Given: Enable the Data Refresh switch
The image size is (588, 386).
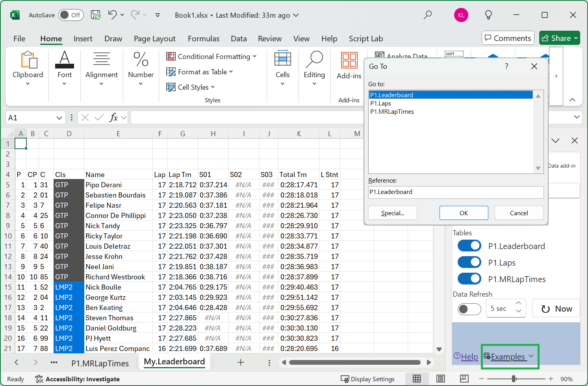Looking at the screenshot, I should click(x=469, y=309).
